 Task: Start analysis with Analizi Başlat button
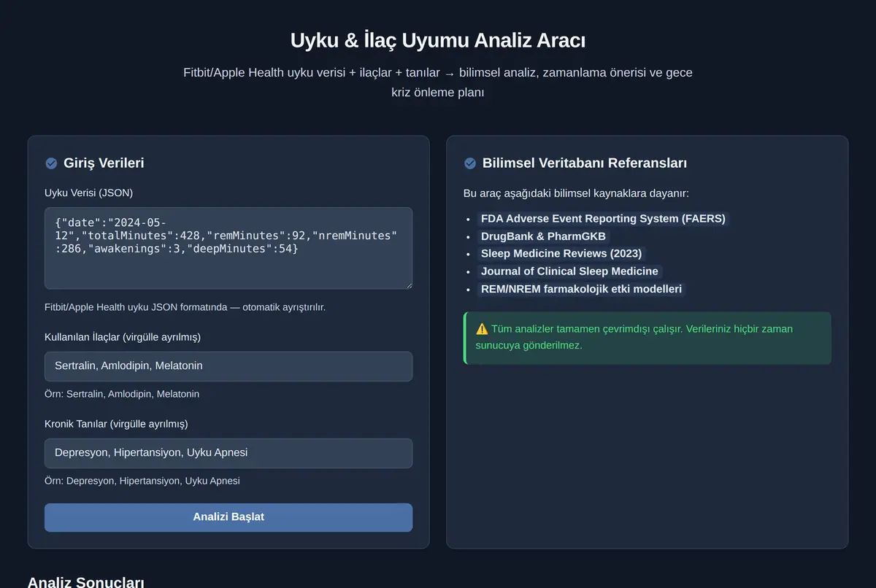click(x=228, y=517)
